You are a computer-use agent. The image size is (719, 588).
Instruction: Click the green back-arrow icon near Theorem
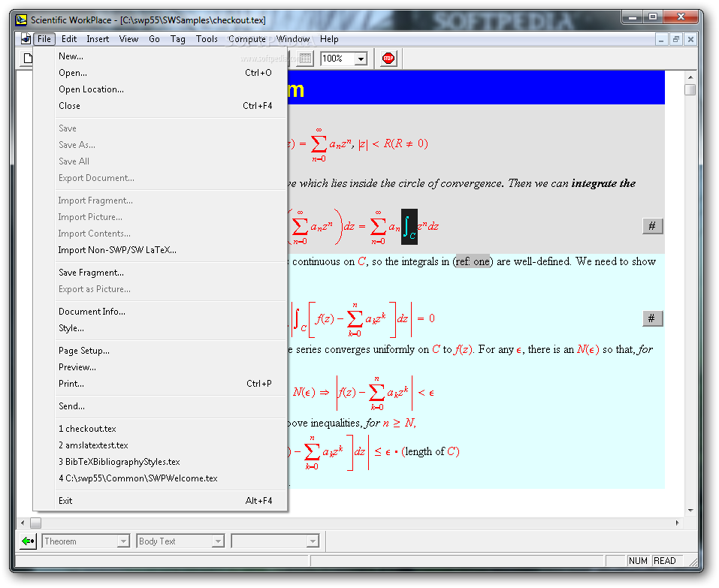click(28, 541)
